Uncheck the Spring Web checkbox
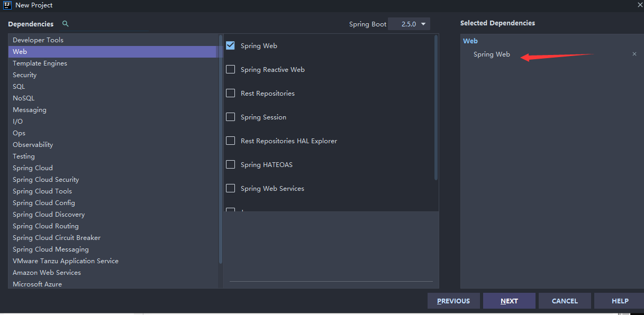Image resolution: width=644 pixels, height=315 pixels. tap(230, 45)
